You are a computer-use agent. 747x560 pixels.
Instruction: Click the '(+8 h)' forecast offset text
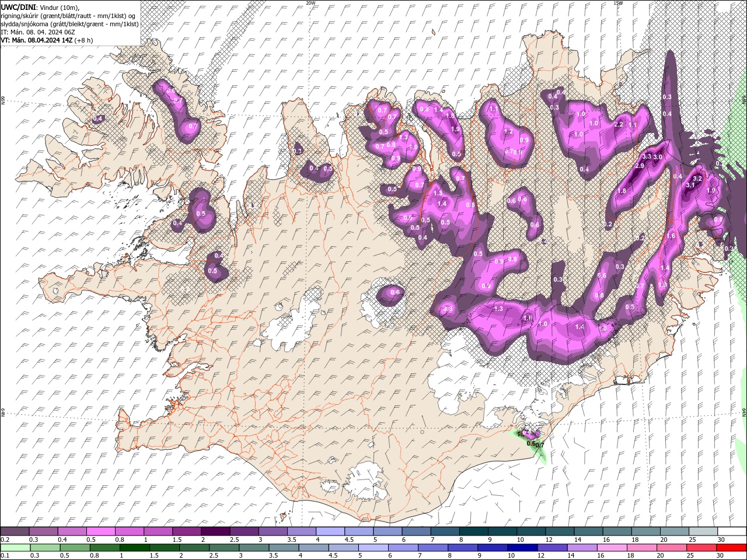click(x=84, y=40)
